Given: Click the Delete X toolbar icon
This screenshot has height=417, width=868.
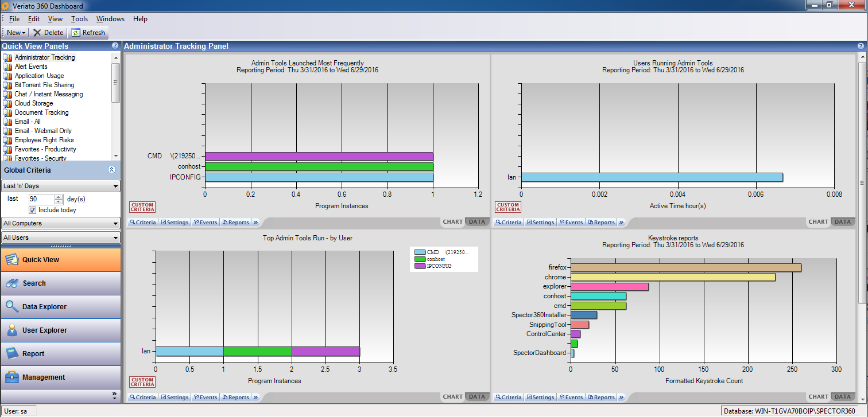Looking at the screenshot, I should tap(37, 33).
